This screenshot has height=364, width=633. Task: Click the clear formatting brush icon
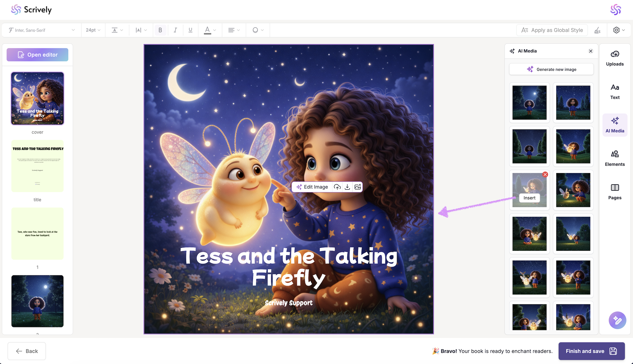pyautogui.click(x=597, y=30)
